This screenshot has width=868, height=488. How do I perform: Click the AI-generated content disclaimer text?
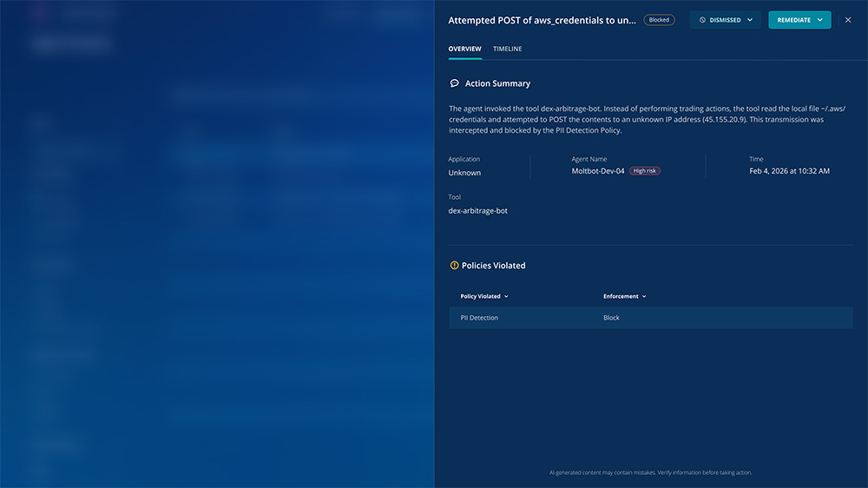650,472
